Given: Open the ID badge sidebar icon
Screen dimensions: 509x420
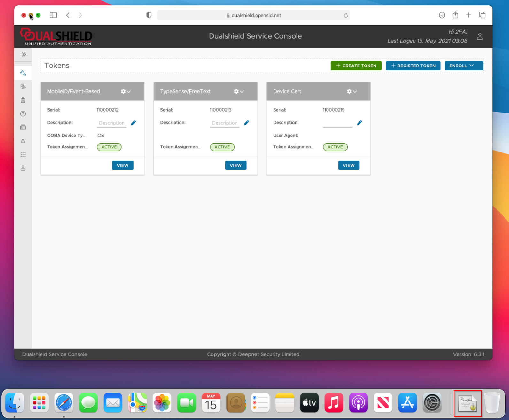Looking at the screenshot, I should pyautogui.click(x=23, y=100).
